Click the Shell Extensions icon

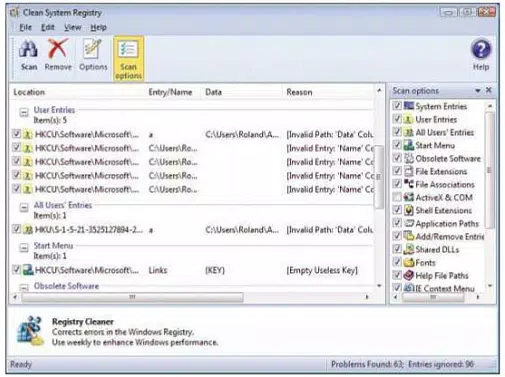tap(409, 210)
